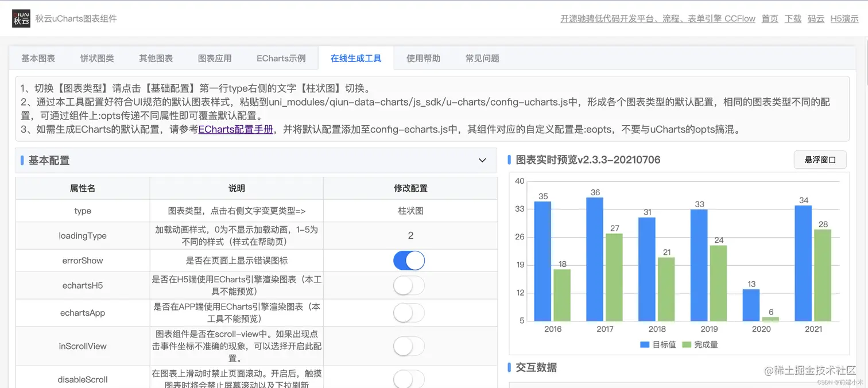Click the green 2021 bar labeled 28
This screenshot has width=868, height=388.
(823, 275)
